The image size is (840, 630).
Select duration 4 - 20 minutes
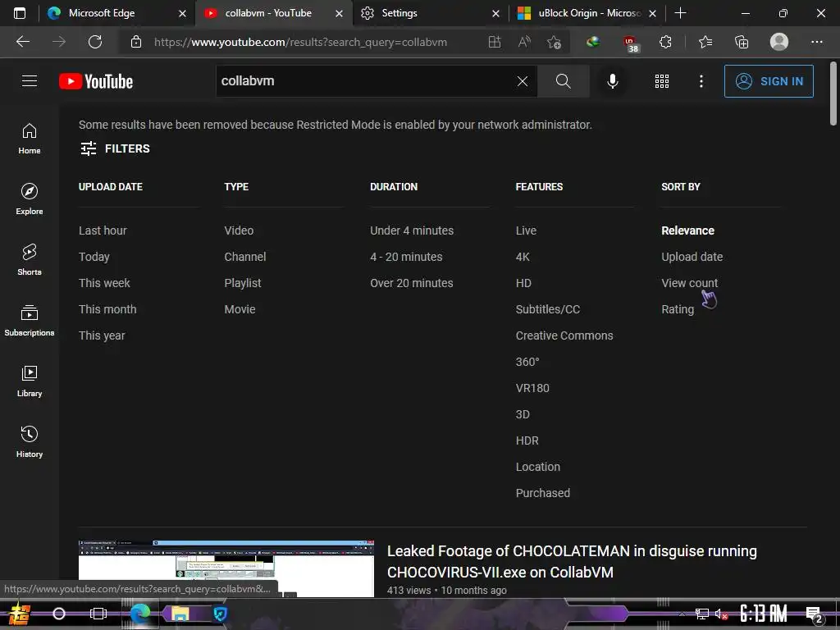(406, 257)
